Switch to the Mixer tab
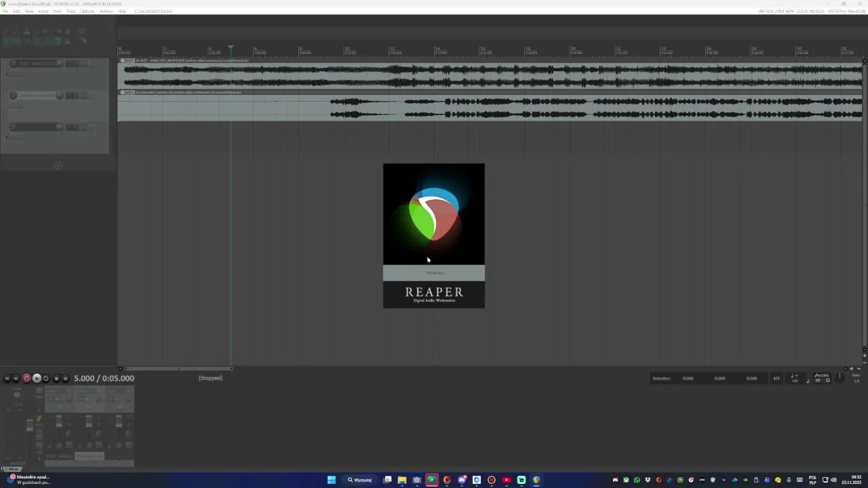Viewport: 868px width, 488px height. (x=12, y=469)
